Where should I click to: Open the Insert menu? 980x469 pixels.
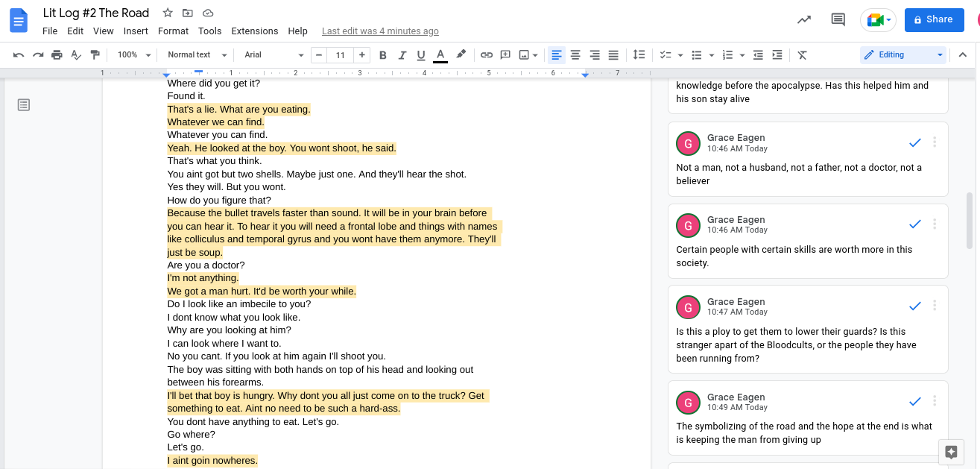point(136,31)
